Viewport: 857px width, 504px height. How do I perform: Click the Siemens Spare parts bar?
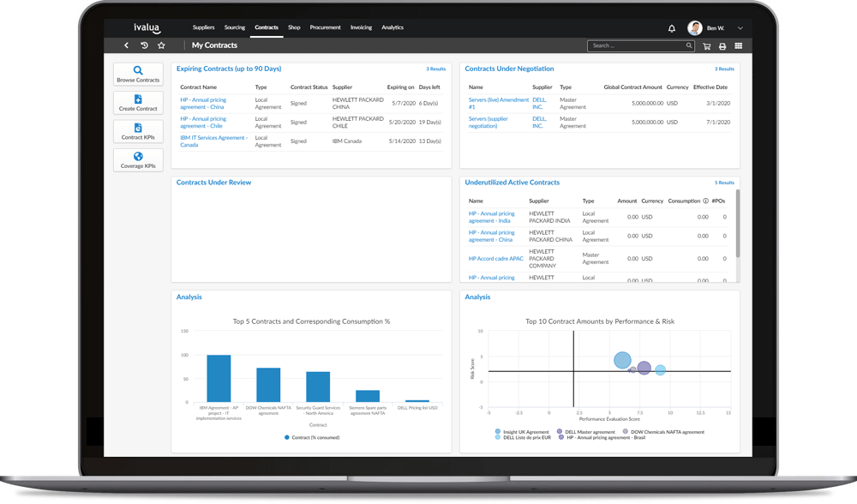pyautogui.click(x=368, y=396)
